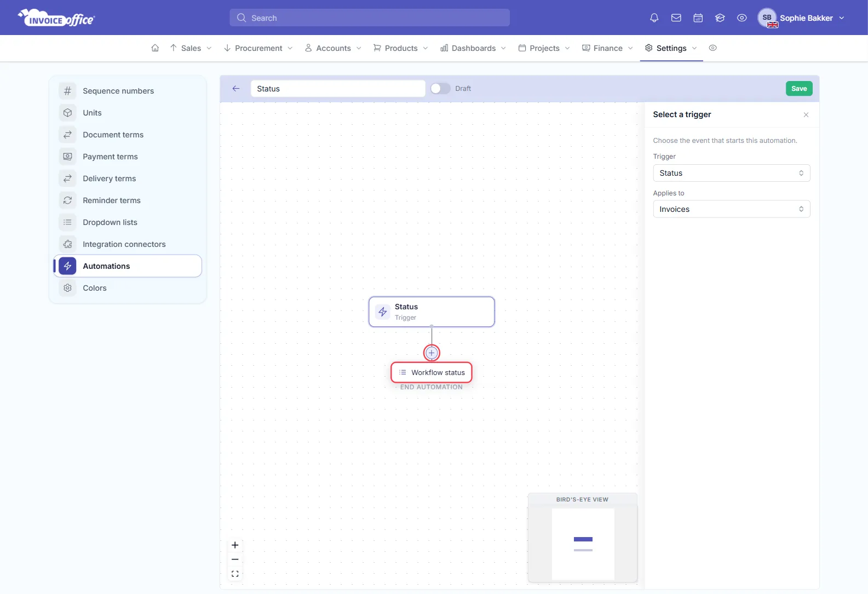Click the eye icon in top header

742,18
